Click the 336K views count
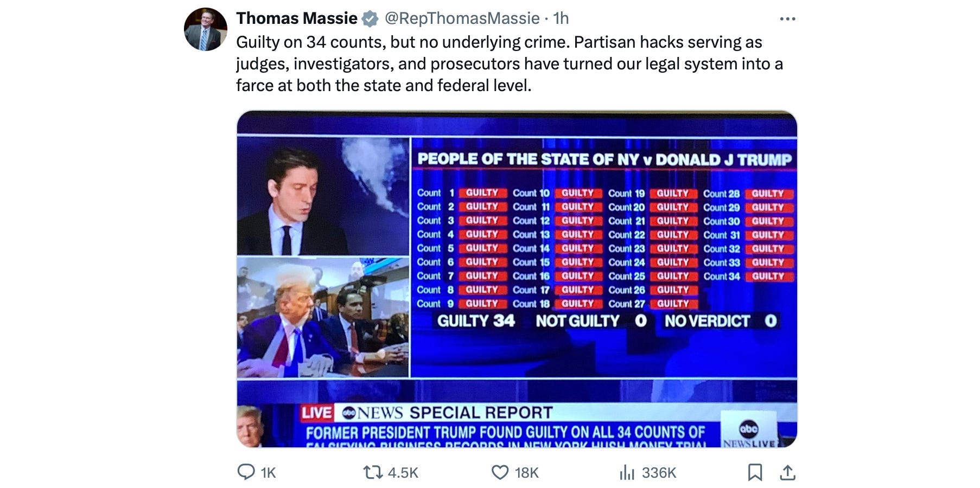 pos(659,473)
